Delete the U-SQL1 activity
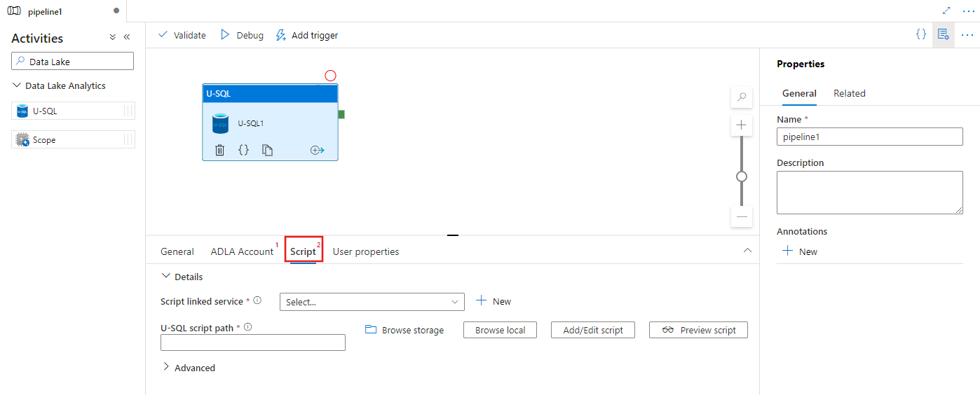Screen dimensions: 980x395 pos(219,150)
